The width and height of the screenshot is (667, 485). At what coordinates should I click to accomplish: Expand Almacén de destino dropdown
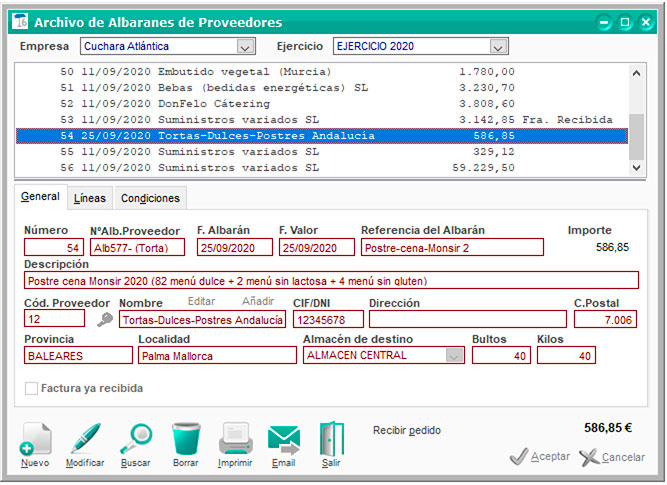coord(455,356)
